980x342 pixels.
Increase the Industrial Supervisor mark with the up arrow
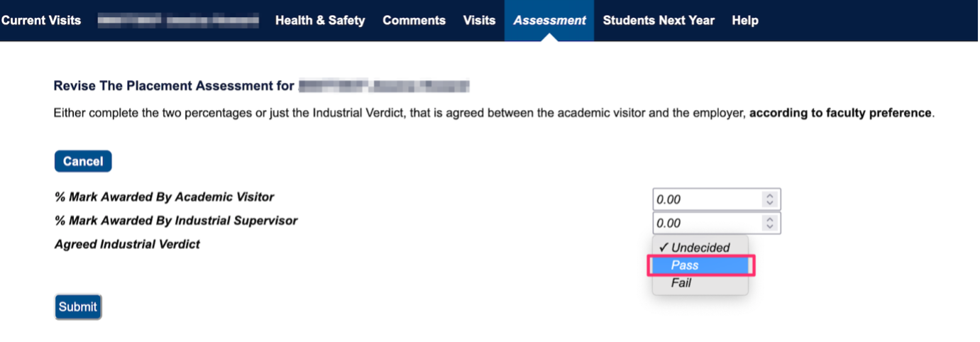pos(770,219)
